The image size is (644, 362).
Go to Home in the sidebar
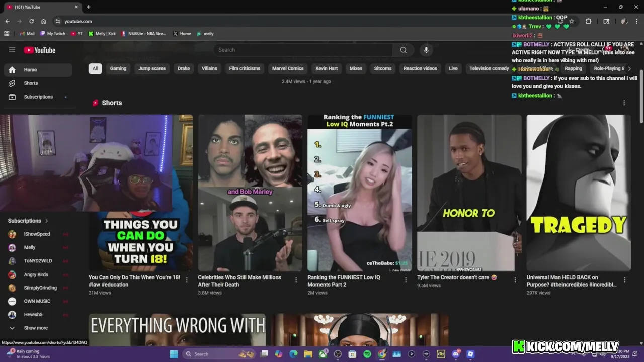[38, 70]
